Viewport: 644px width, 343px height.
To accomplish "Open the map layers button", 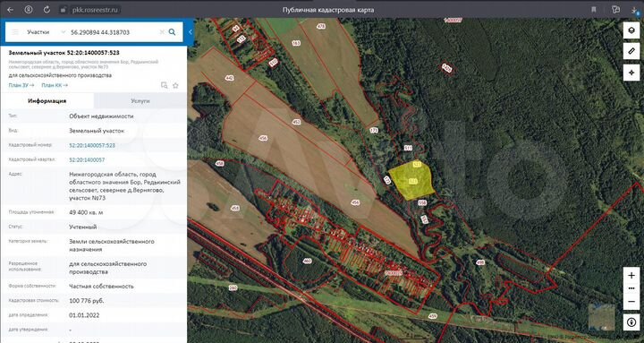I will pyautogui.click(x=631, y=30).
